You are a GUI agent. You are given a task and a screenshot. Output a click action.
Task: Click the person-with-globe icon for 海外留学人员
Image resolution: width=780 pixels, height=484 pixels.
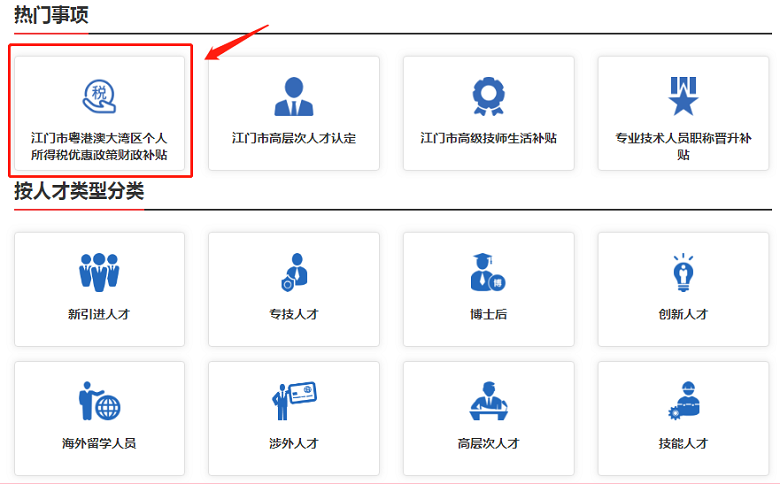click(x=99, y=401)
